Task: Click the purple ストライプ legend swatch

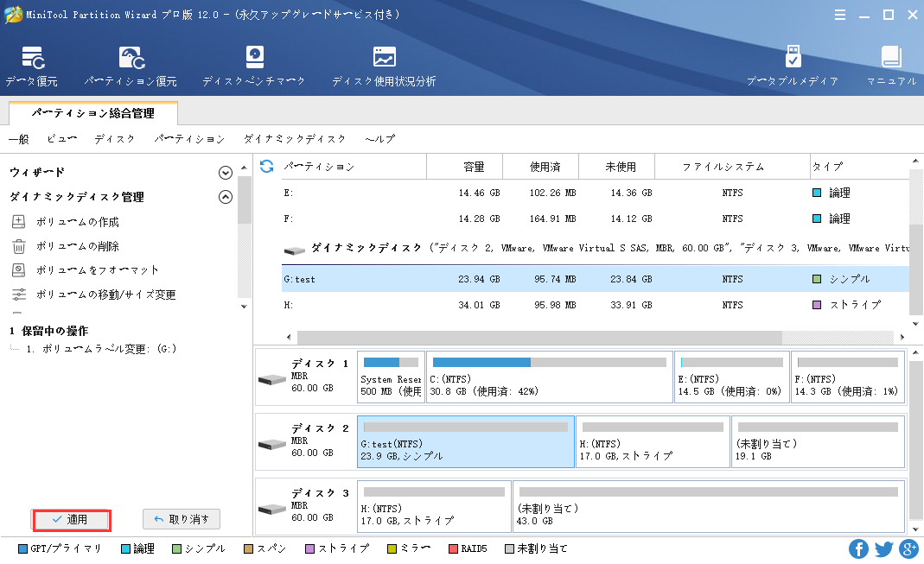Action: click(311, 548)
